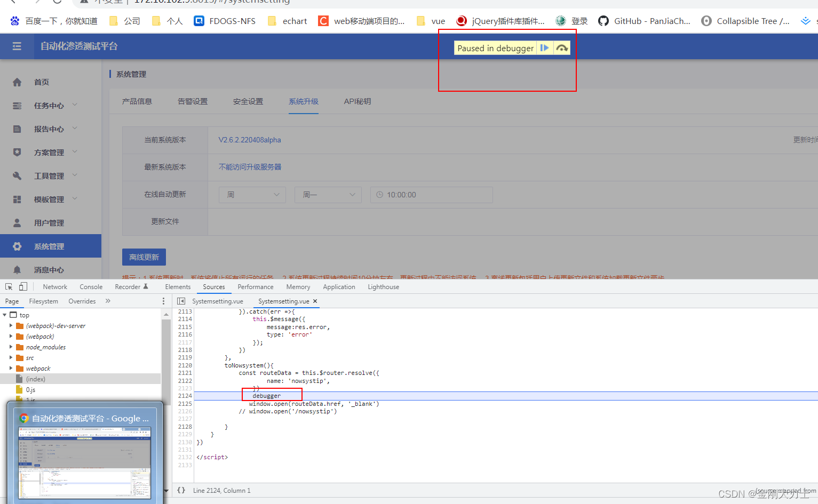Image resolution: width=818 pixels, height=504 pixels.
Task: Switch to Filesystem navigator tab
Action: 44,301
